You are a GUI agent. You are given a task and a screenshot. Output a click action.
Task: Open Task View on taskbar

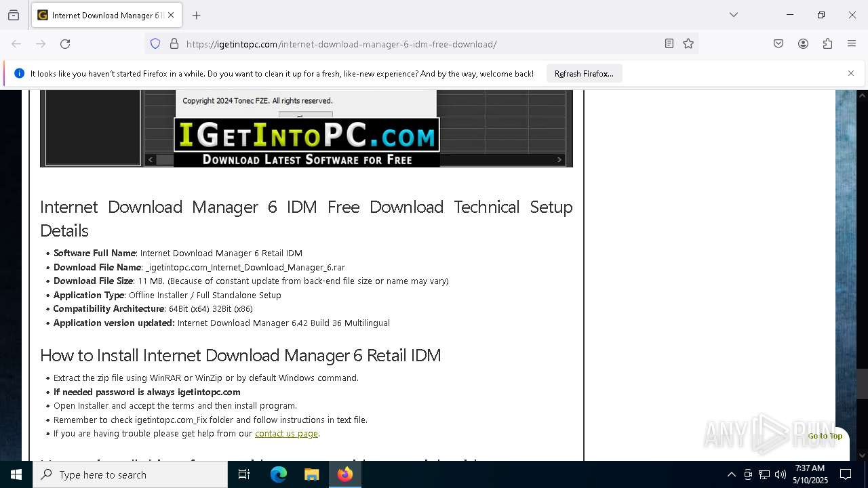tap(244, 474)
